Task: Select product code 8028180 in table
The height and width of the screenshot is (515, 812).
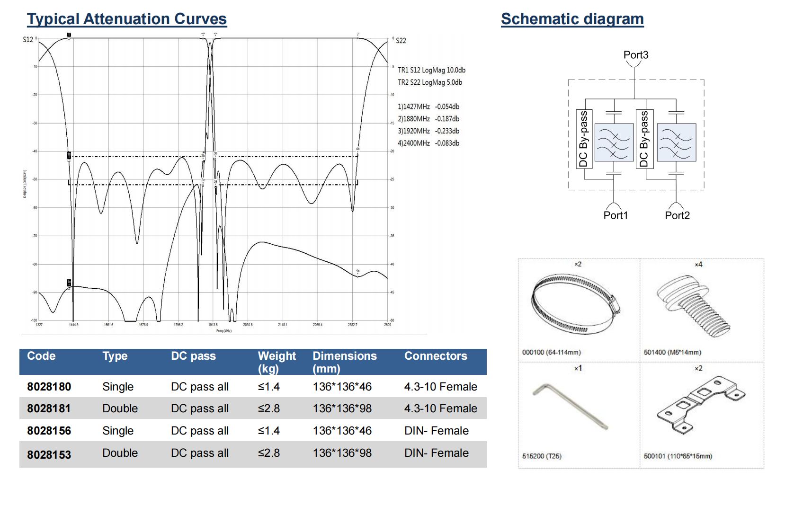Action: click(49, 387)
